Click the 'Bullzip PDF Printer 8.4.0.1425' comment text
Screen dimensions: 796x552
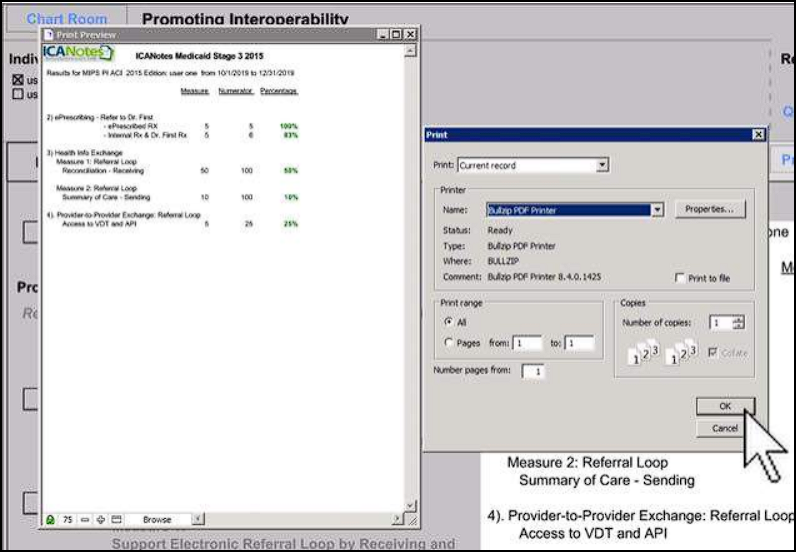pyautogui.click(x=544, y=277)
